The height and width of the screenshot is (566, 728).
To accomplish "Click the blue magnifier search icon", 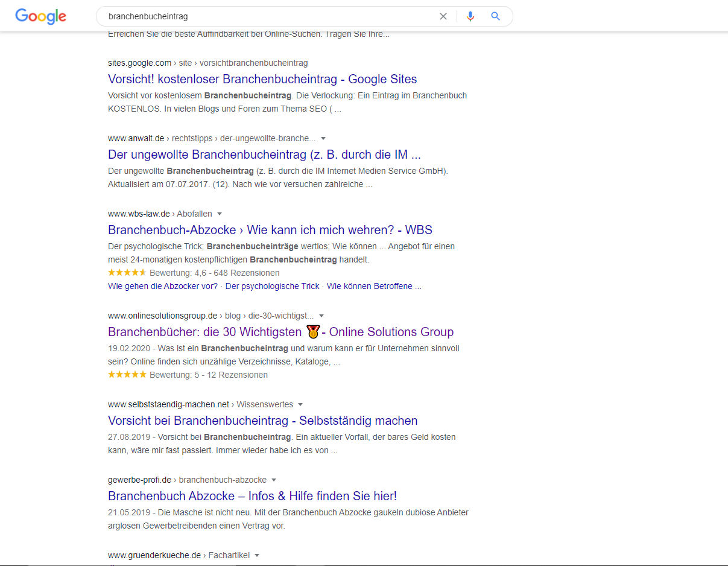I will click(496, 16).
